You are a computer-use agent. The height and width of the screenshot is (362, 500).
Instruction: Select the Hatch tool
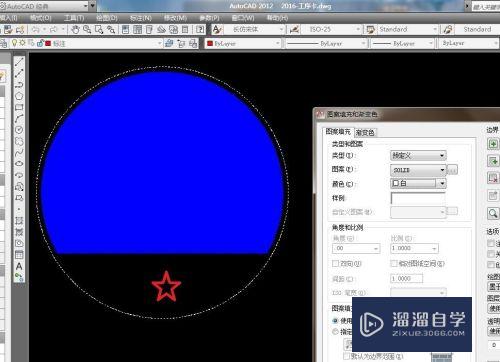tap(19, 221)
